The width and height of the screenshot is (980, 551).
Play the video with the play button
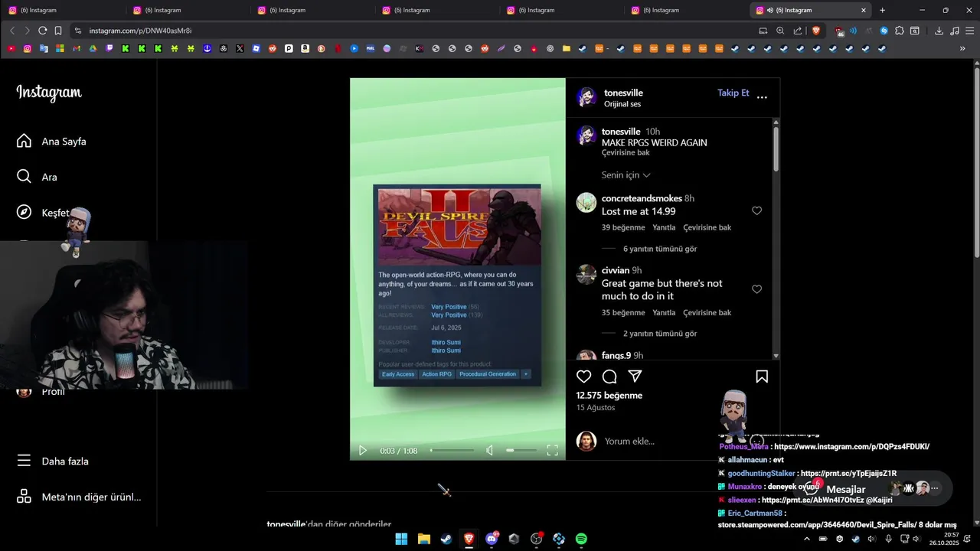click(363, 451)
